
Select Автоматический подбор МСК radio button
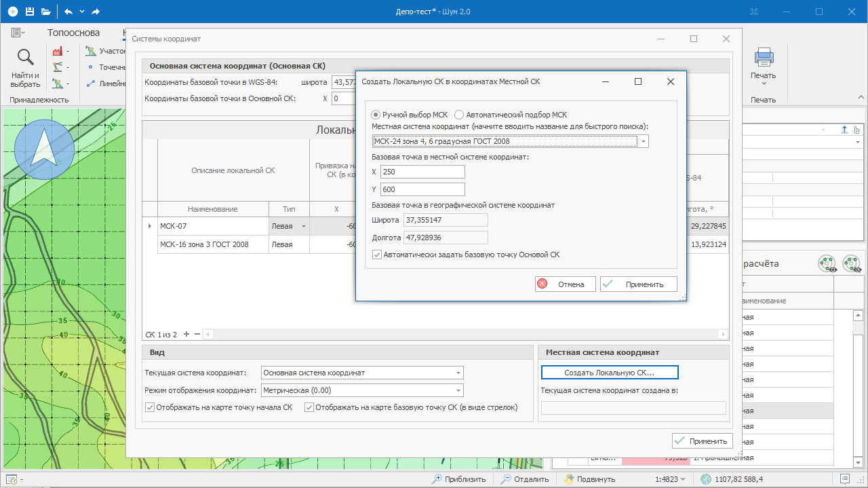[459, 115]
